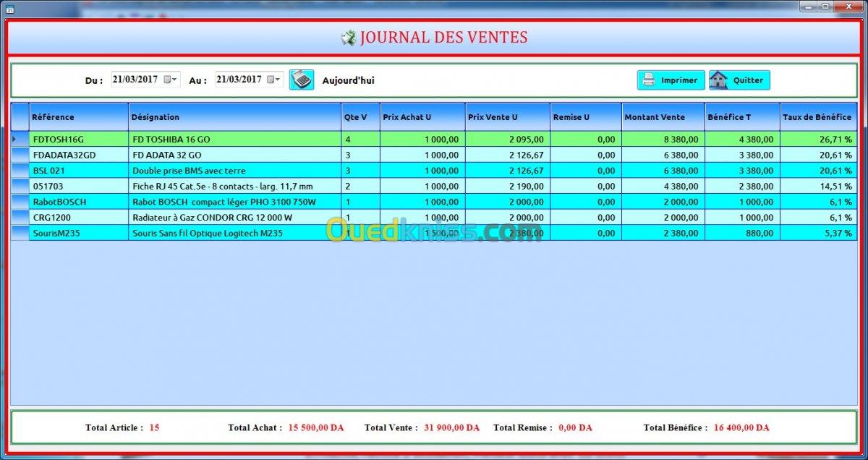Click the house icon in Quitter
This screenshot has width=868, height=460.
[718, 80]
